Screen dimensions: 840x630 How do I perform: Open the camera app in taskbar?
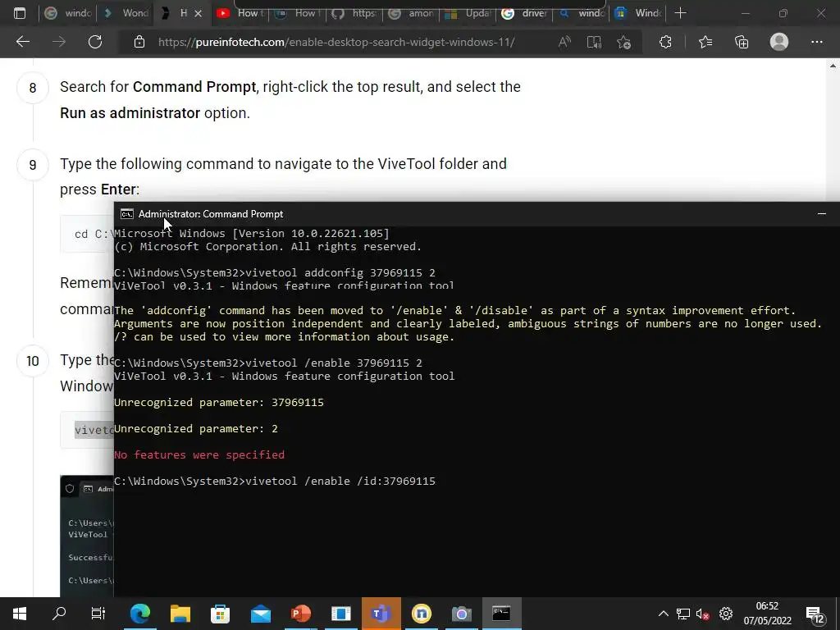461,614
